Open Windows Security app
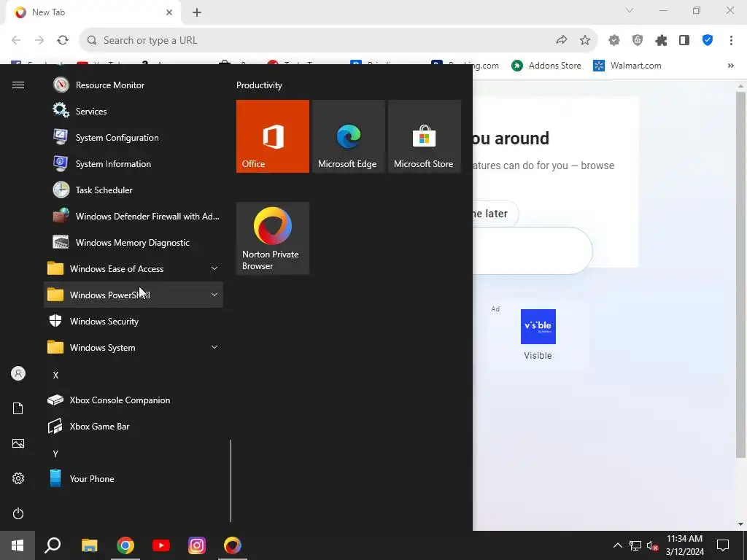The width and height of the screenshot is (747, 560). click(x=133, y=322)
